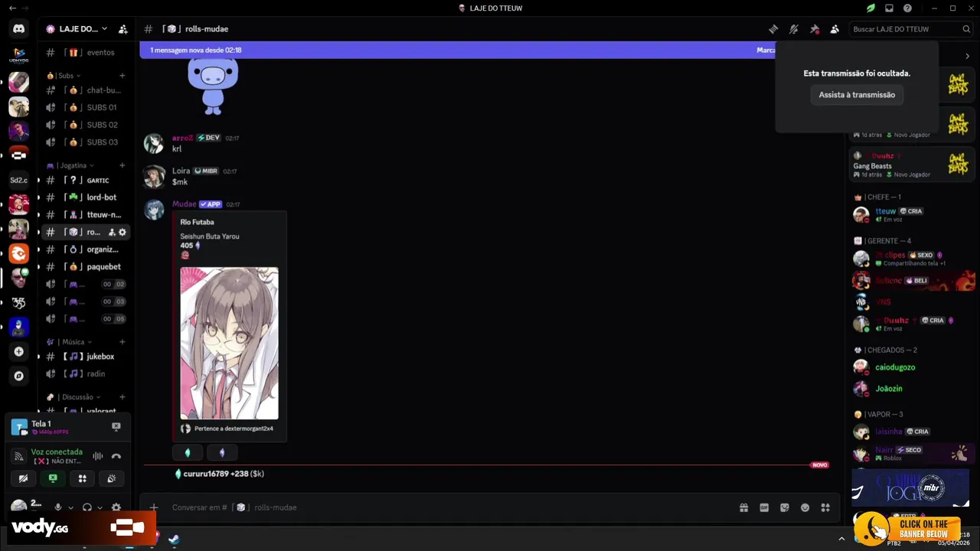Viewport: 980px width, 551px height.
Task: Click second kakera reaction under Mudae card
Action: [x=222, y=452]
